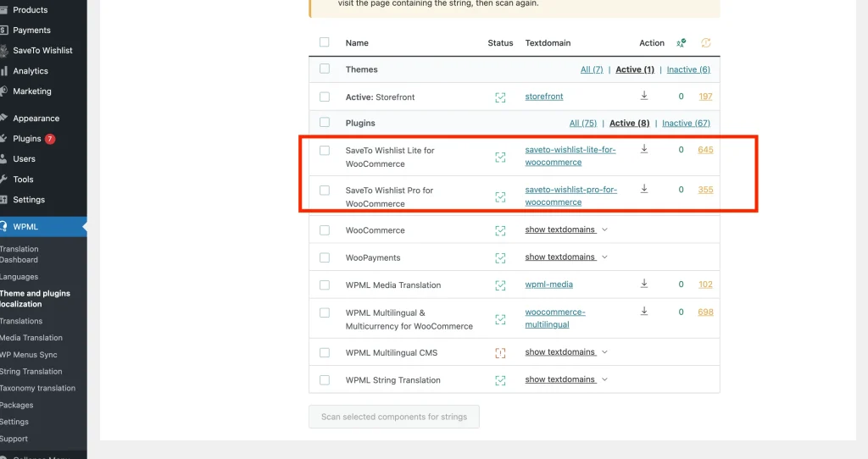Click download icon for saveto-wishlist-lite textdomain
868x459 pixels.
click(x=644, y=149)
